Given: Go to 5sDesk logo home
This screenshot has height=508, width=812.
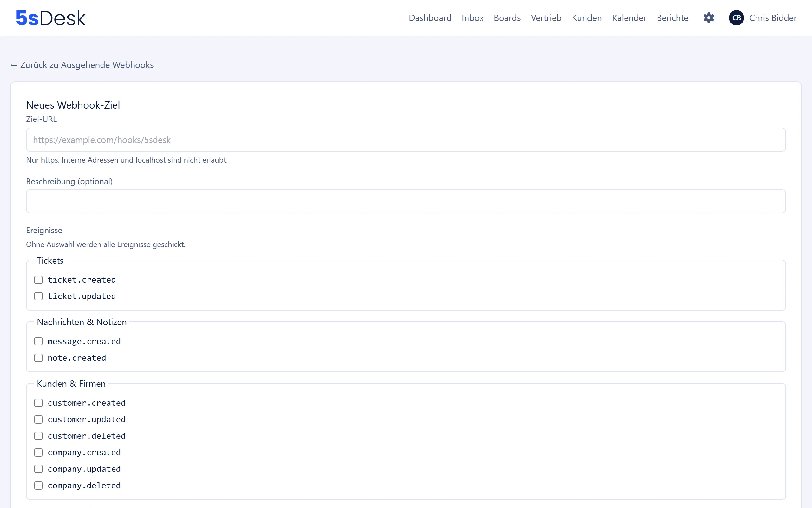Looking at the screenshot, I should click(51, 18).
